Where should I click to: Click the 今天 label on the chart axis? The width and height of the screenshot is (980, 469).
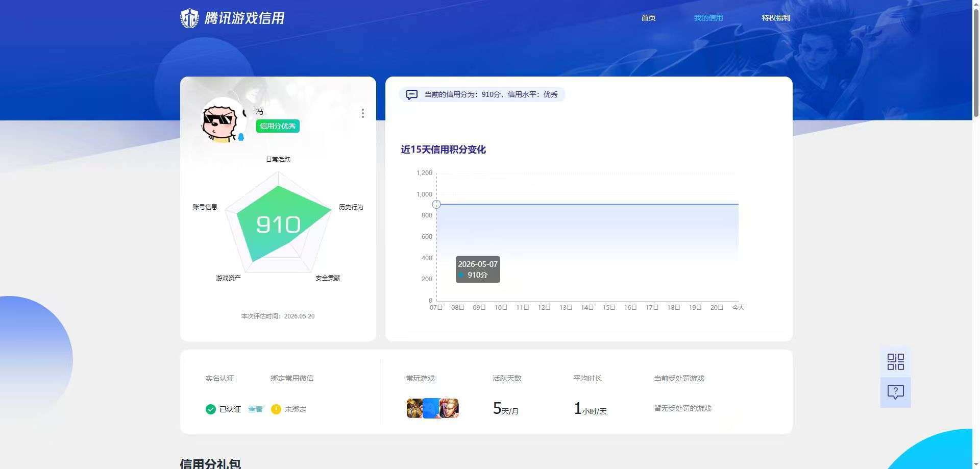coord(739,307)
